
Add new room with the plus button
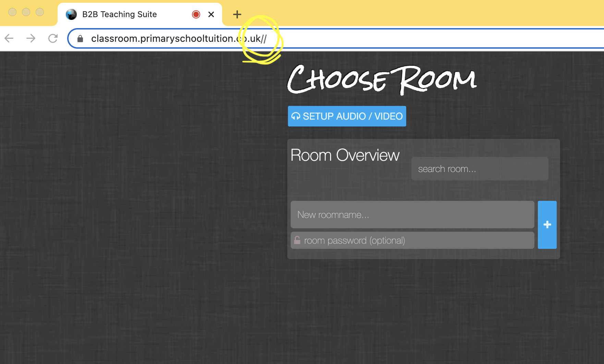pos(547,225)
